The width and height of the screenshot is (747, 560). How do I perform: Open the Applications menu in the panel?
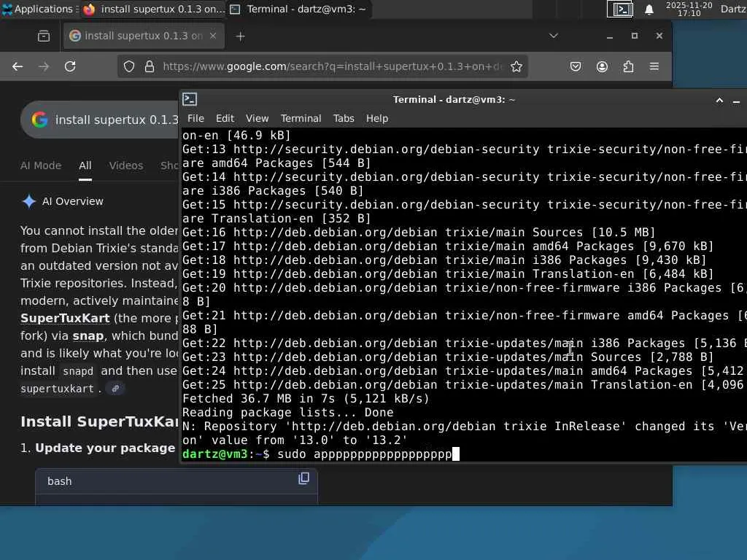coord(39,9)
